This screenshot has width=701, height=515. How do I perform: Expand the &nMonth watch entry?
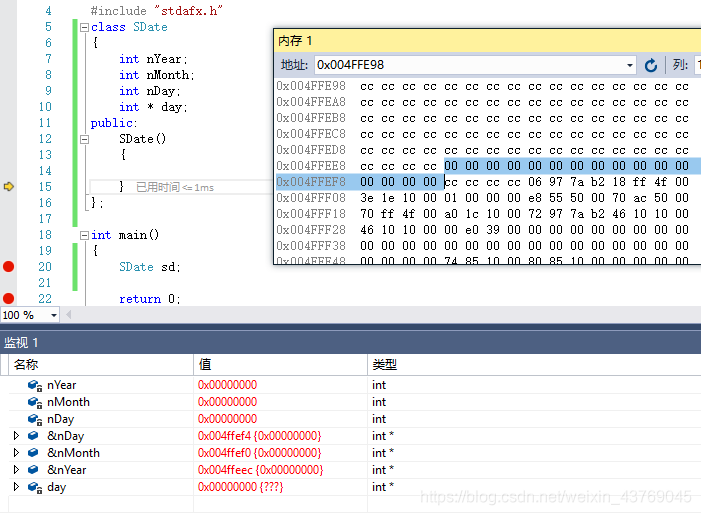coord(17,453)
